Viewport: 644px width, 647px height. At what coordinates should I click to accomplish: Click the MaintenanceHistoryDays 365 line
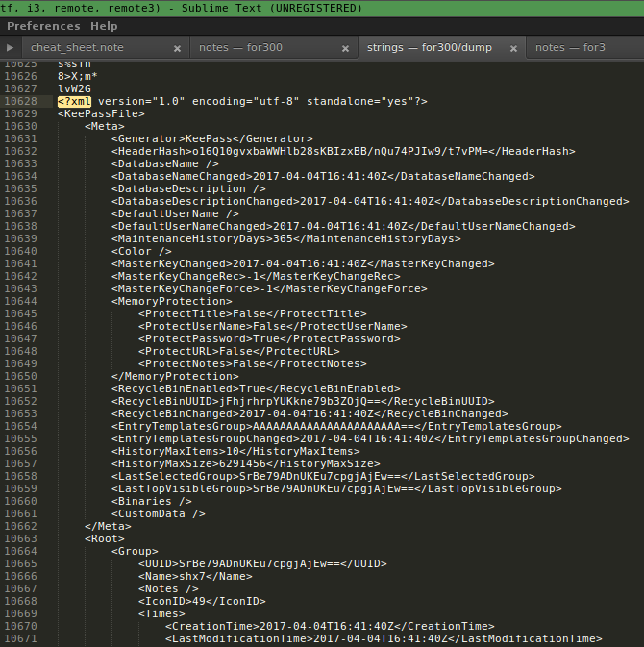pyautogui.click(x=285, y=238)
